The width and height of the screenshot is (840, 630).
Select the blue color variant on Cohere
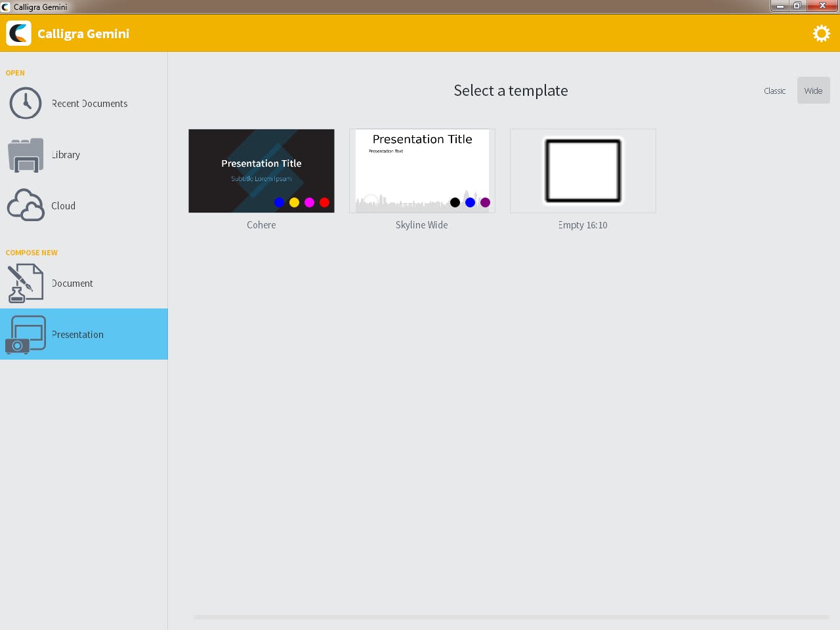[x=279, y=202]
